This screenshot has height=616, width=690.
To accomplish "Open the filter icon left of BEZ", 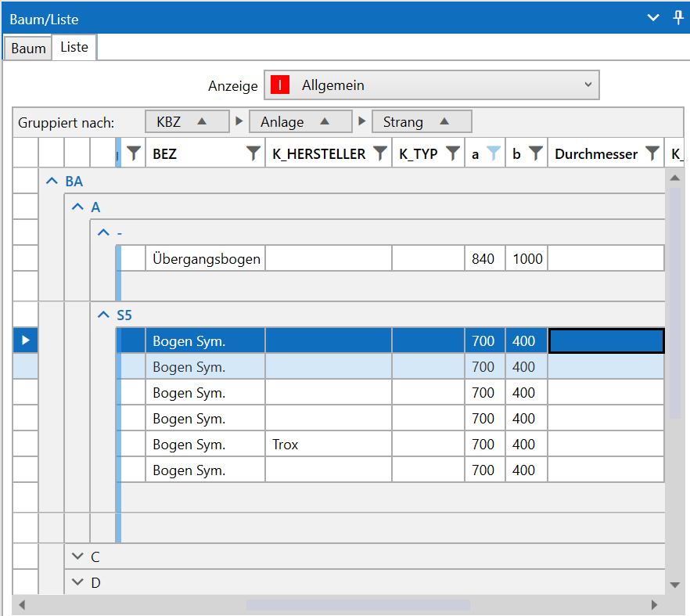I will coord(133,153).
